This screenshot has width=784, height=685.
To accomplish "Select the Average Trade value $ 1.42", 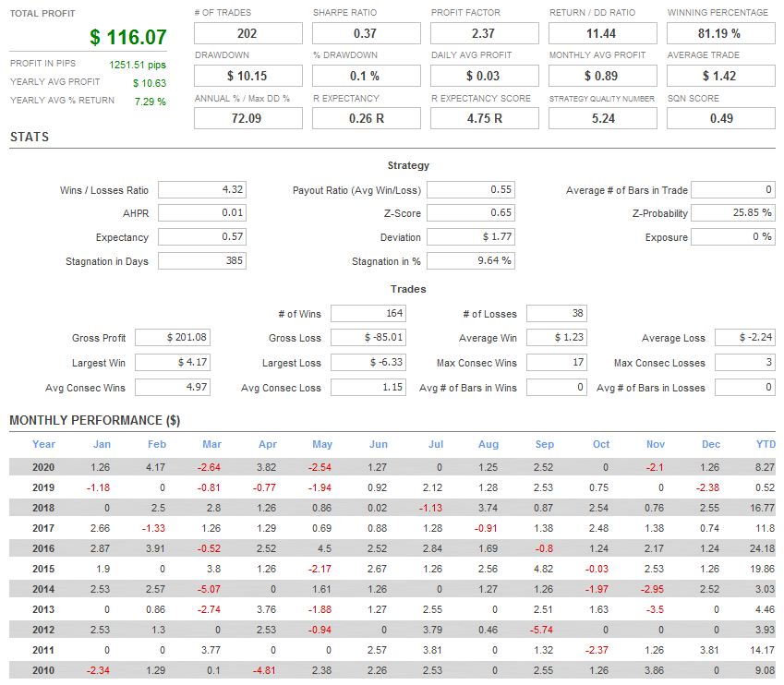I will pyautogui.click(x=720, y=76).
